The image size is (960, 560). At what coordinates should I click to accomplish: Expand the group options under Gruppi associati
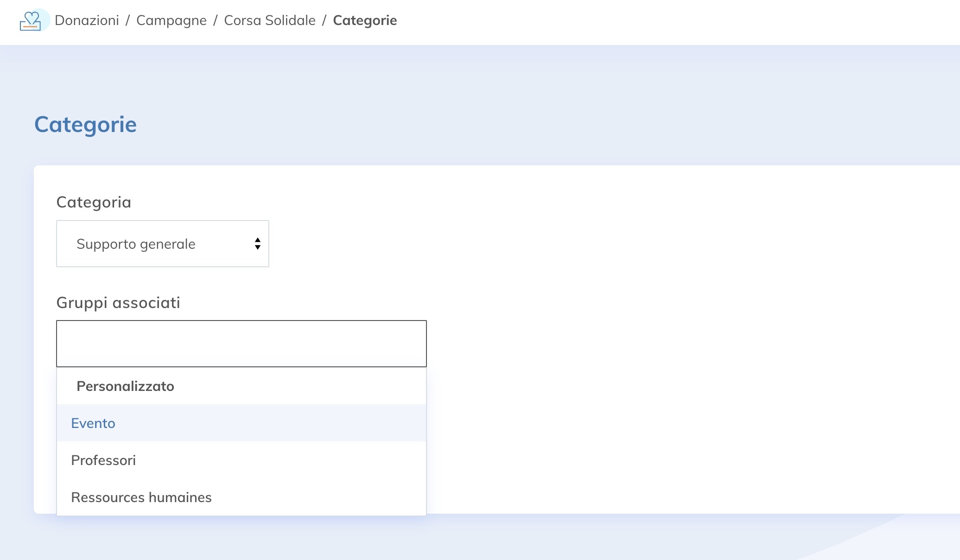coord(241,343)
